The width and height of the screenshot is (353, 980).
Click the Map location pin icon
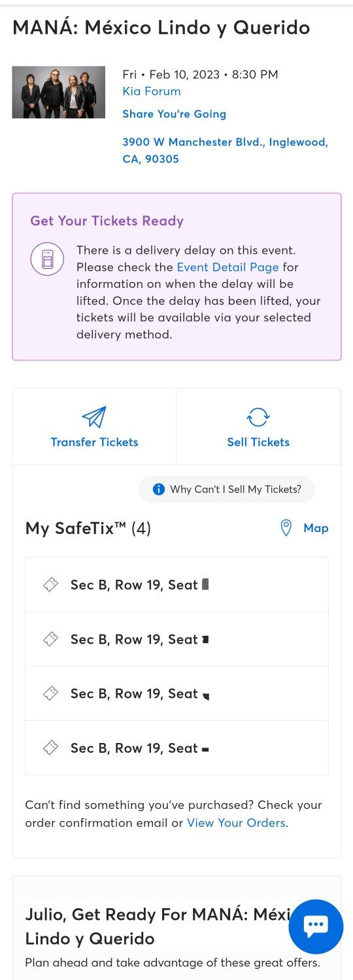pyautogui.click(x=286, y=528)
